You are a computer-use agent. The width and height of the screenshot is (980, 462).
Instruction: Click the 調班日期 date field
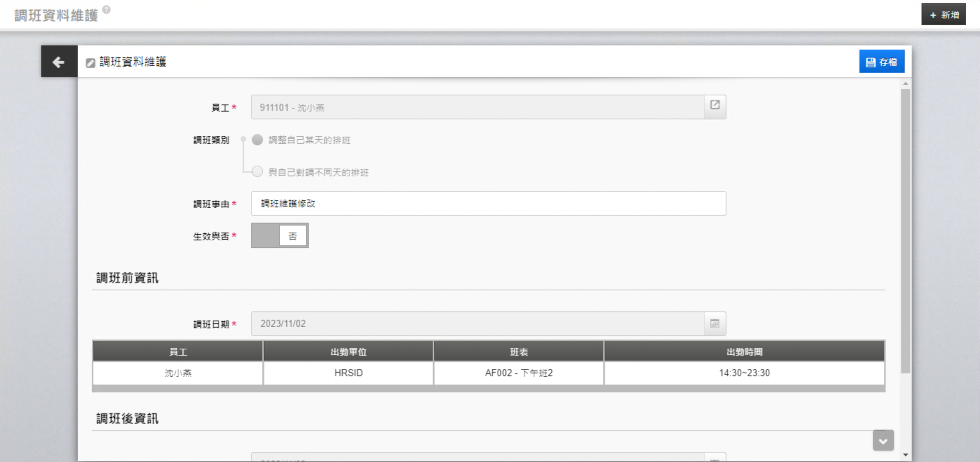(x=478, y=324)
